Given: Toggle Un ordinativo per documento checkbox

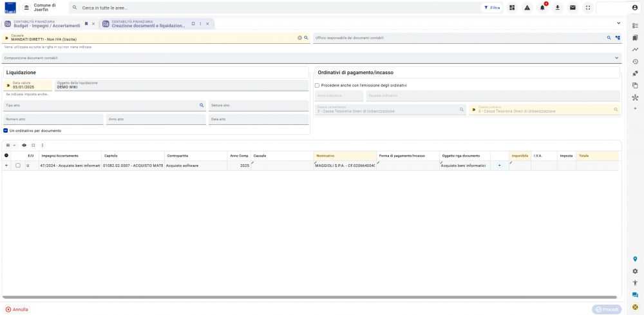Looking at the screenshot, I should tap(6, 131).
